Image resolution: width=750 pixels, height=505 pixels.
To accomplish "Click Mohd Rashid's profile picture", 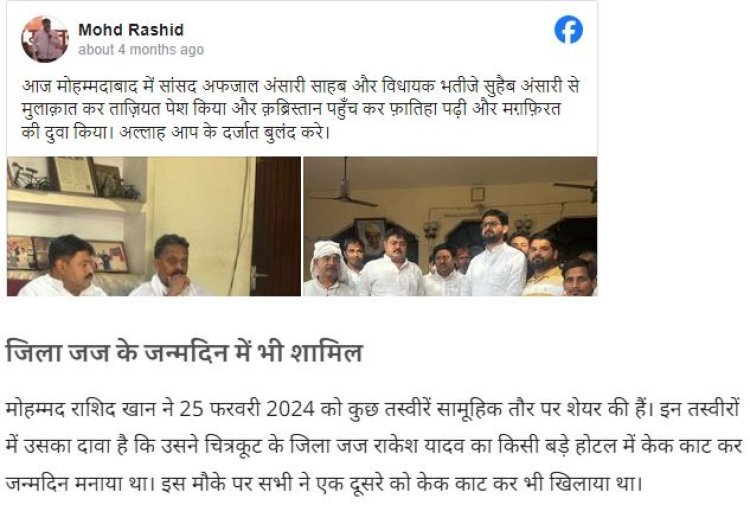I will [x=45, y=39].
